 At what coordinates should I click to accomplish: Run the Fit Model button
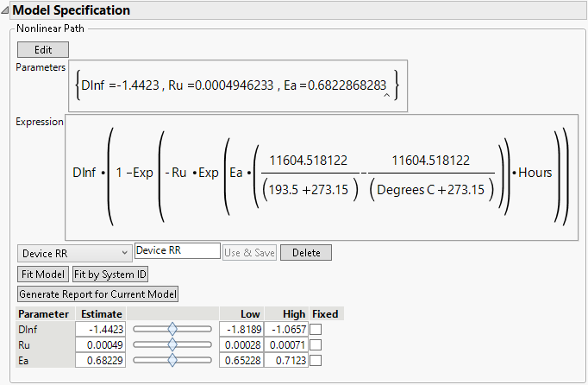42,275
